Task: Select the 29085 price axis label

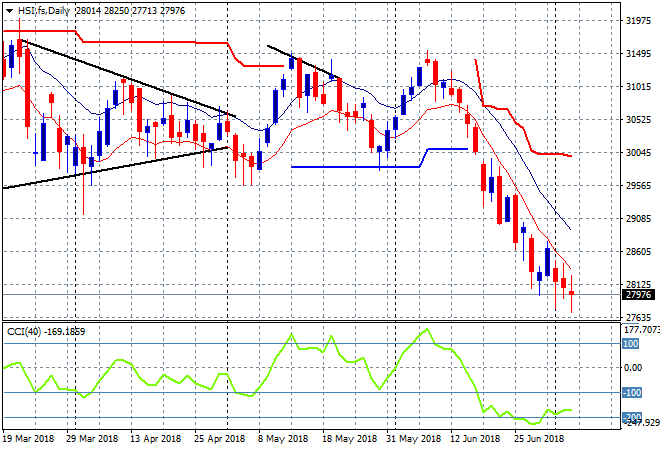Action: point(638,218)
